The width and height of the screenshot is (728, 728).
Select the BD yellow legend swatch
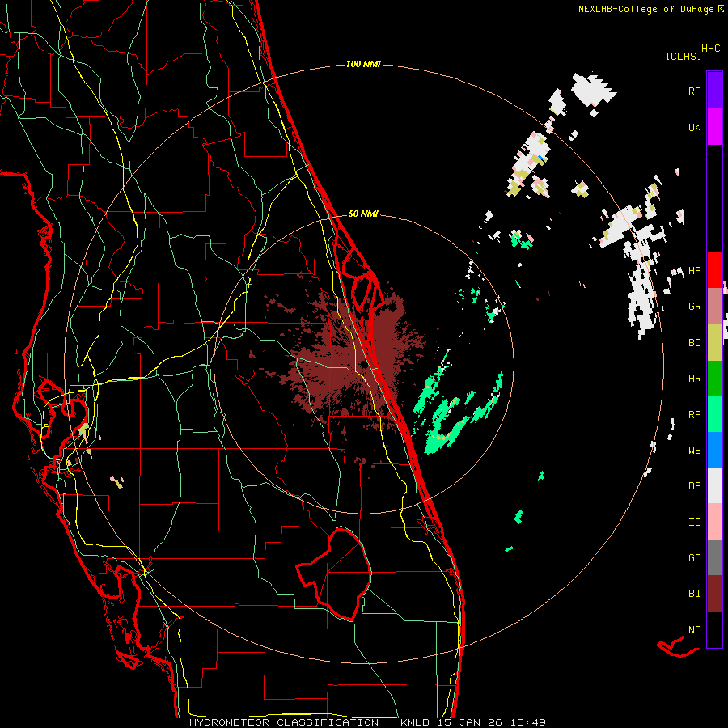[x=714, y=343]
